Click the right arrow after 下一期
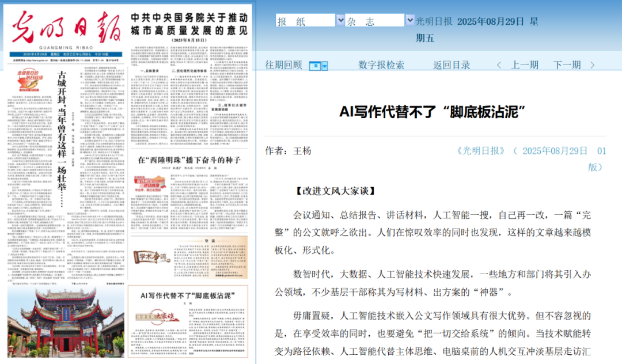 592,66
